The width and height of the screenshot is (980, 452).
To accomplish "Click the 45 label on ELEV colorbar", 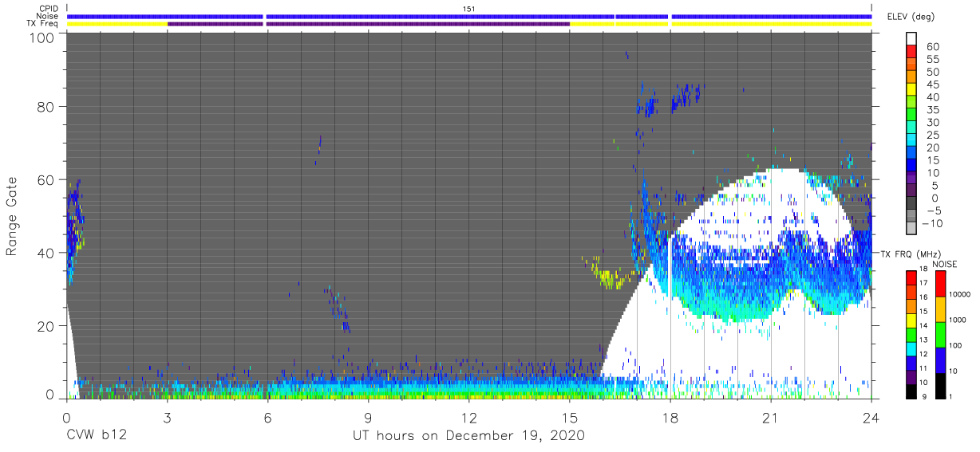I will point(931,85).
